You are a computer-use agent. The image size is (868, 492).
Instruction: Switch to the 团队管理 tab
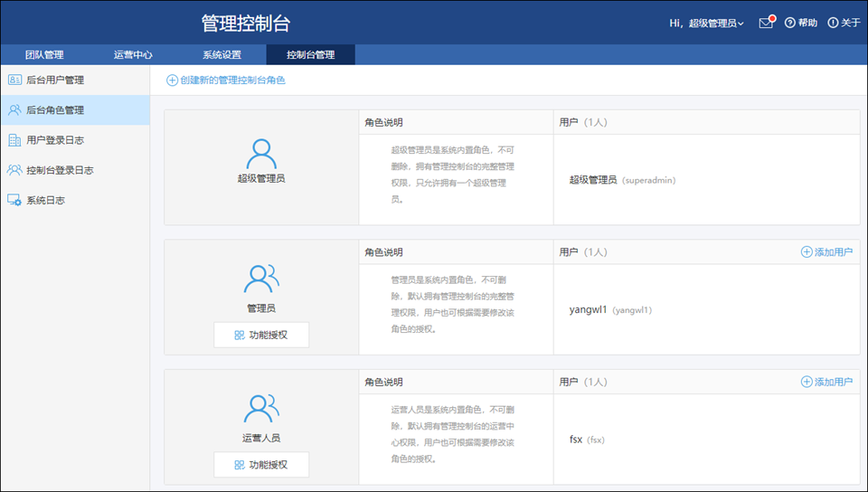[x=44, y=55]
